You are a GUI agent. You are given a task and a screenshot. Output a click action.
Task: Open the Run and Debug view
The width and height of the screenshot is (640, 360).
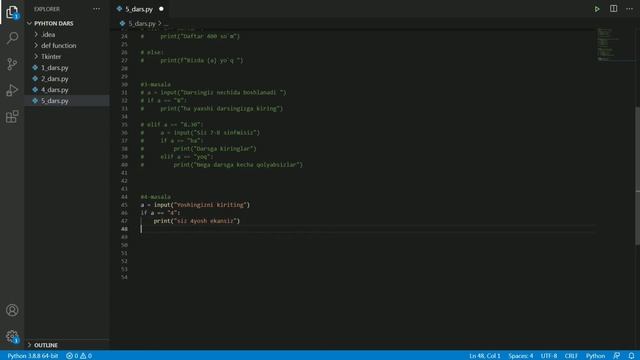click(12, 90)
